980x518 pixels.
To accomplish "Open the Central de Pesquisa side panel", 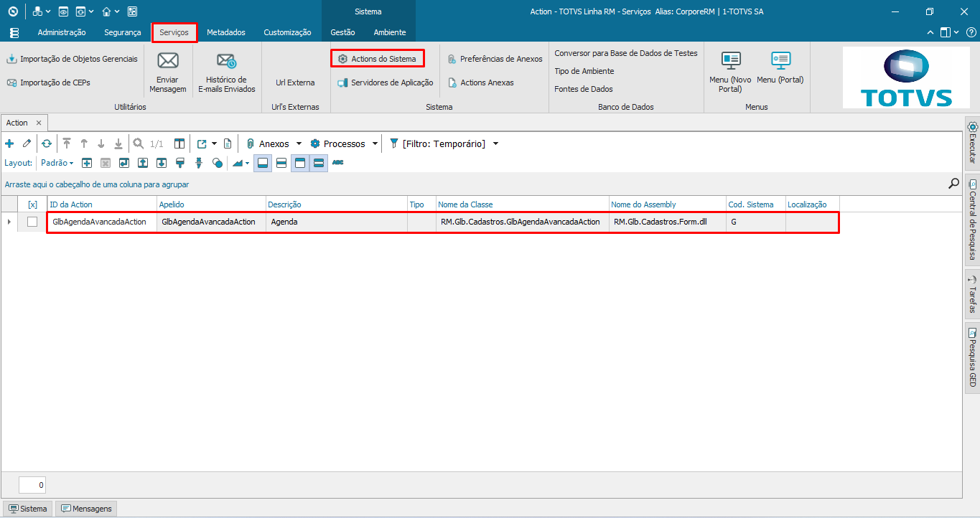I will 973,220.
